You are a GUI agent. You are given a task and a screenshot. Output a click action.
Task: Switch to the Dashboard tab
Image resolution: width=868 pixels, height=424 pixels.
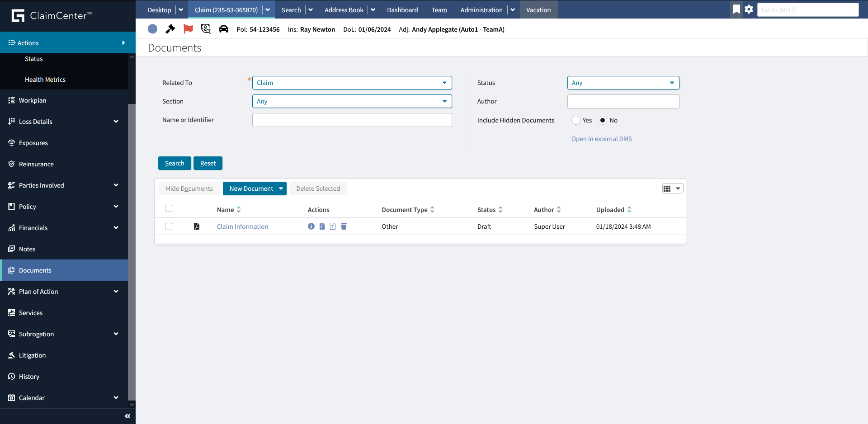[402, 9]
